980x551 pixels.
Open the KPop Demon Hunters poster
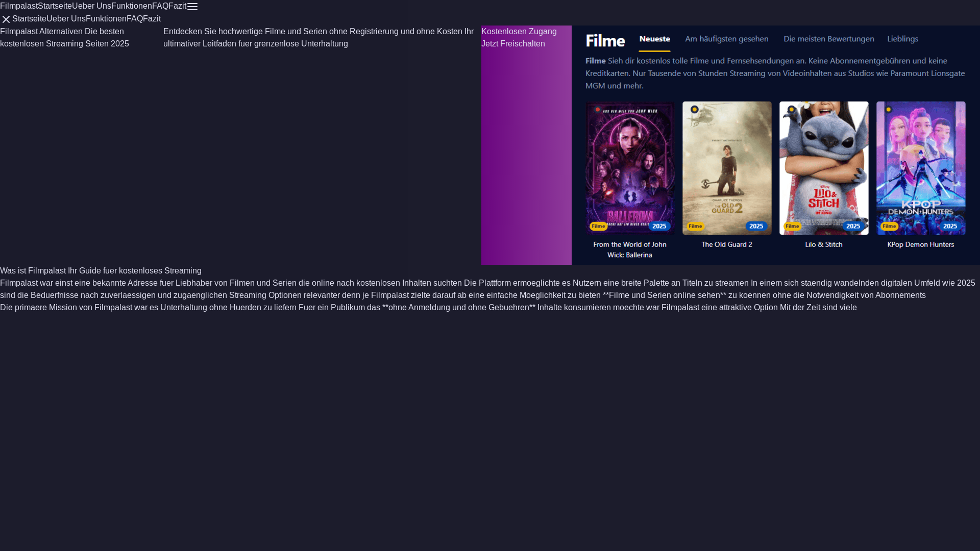click(x=921, y=168)
